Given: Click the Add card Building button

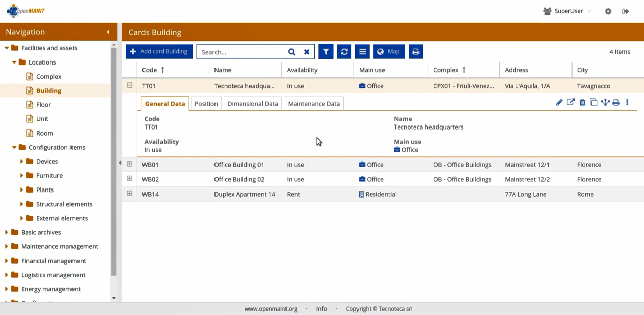Looking at the screenshot, I should pos(159,52).
